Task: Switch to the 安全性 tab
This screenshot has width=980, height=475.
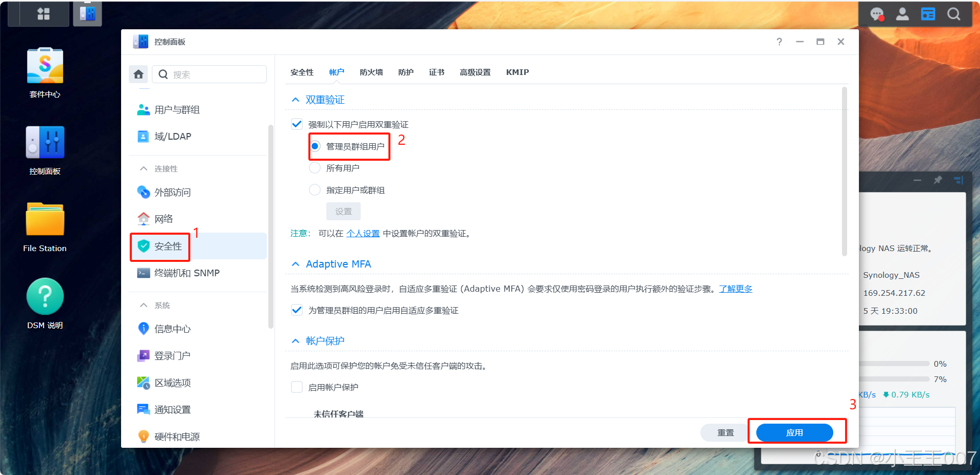Action: pyautogui.click(x=302, y=72)
